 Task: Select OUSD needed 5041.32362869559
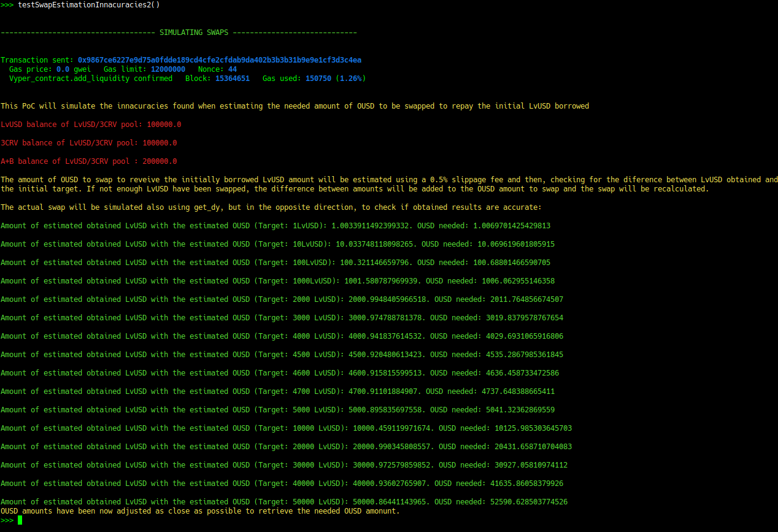click(520, 410)
